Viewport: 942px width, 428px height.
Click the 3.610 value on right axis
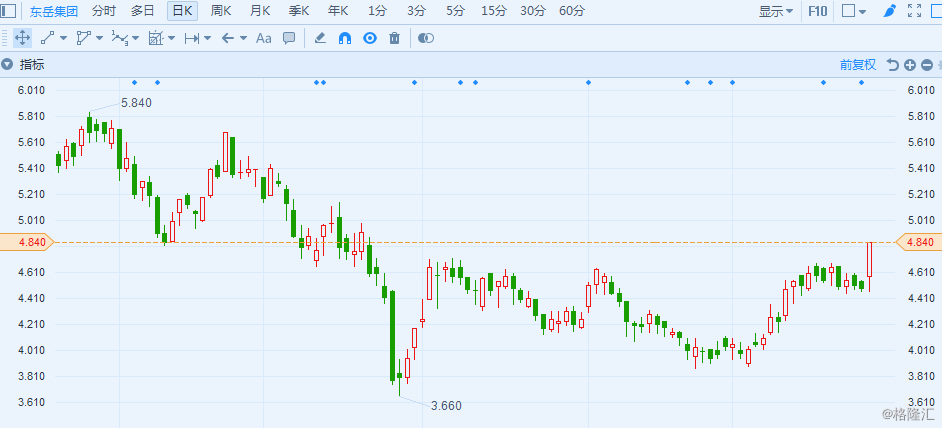(921, 402)
